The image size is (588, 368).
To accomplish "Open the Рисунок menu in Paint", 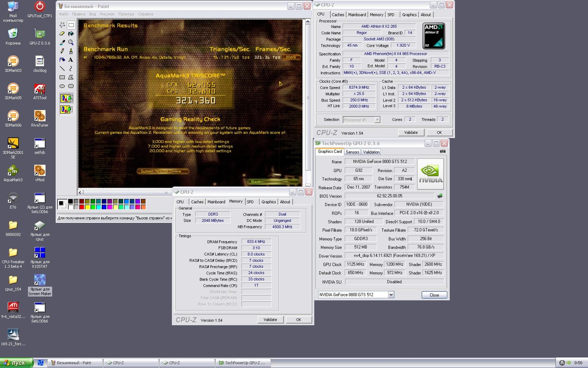I will coord(107,14).
